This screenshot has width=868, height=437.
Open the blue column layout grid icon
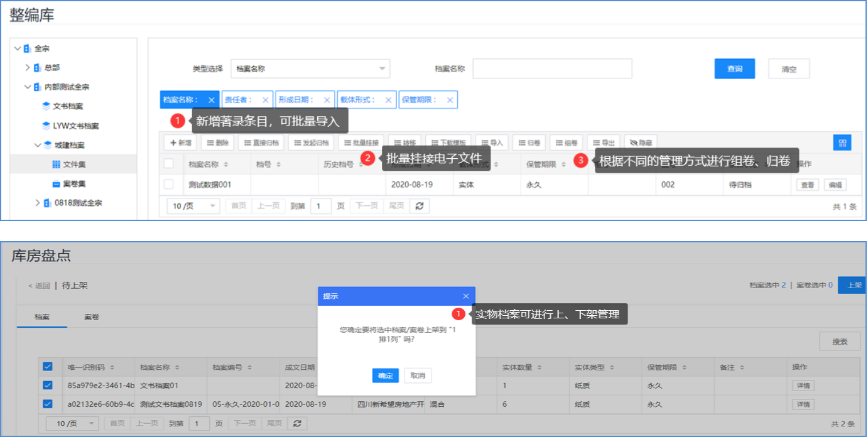pyautogui.click(x=842, y=143)
